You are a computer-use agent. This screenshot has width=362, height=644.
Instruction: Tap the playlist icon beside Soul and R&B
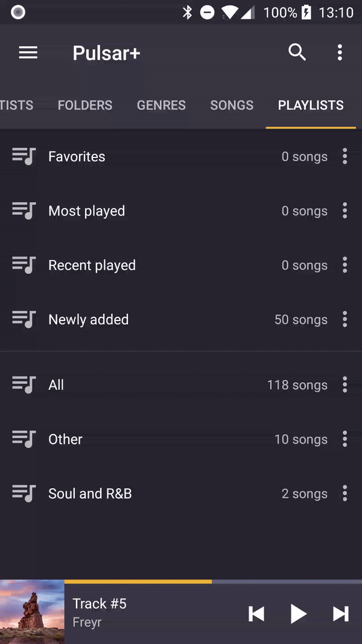[x=24, y=493]
